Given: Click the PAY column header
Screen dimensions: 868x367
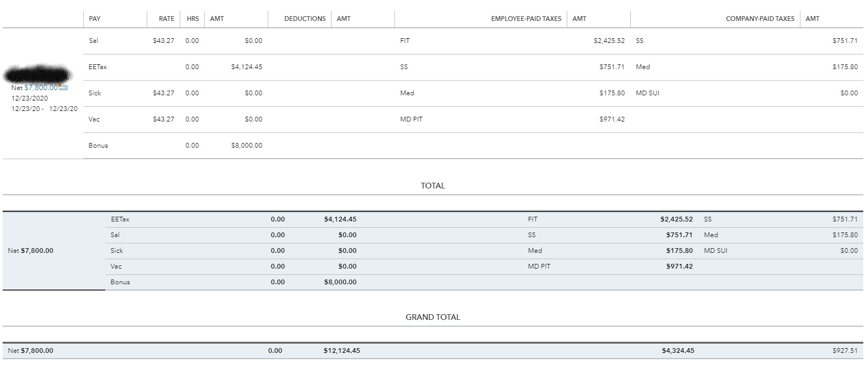Looking at the screenshot, I should tap(95, 18).
